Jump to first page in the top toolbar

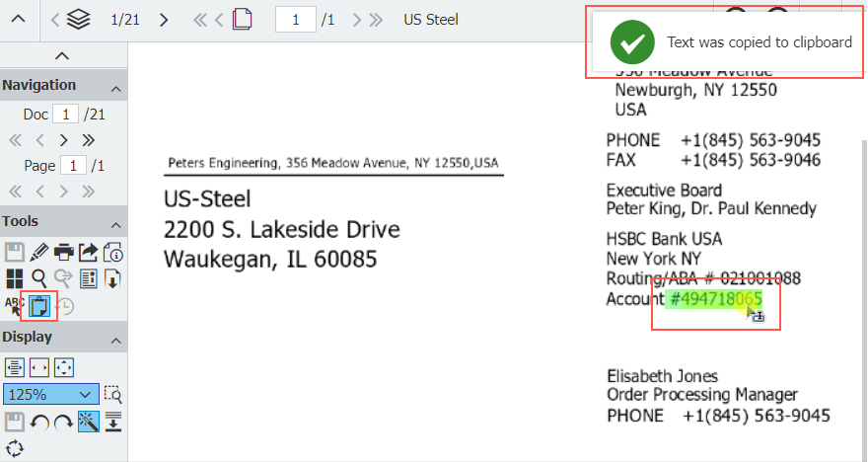point(200,20)
